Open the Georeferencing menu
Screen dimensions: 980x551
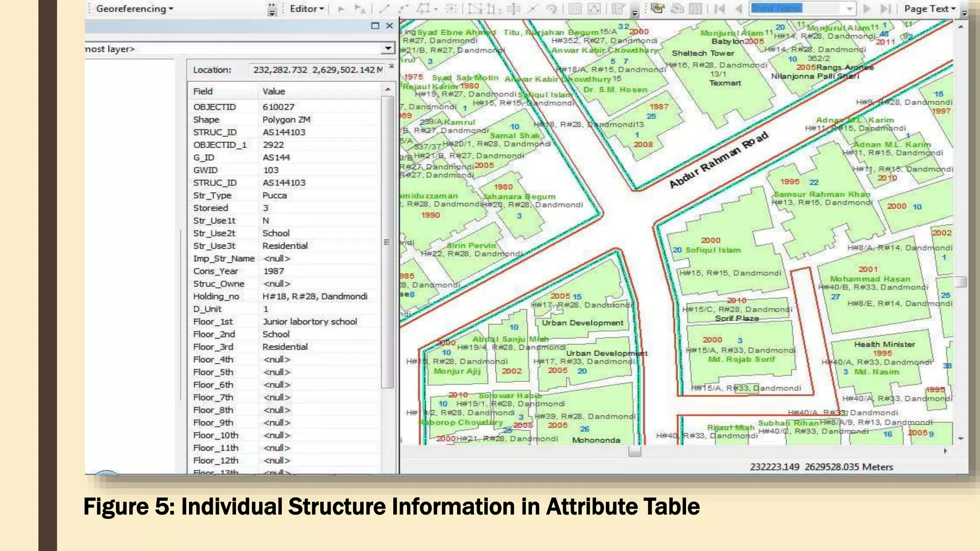coord(134,9)
